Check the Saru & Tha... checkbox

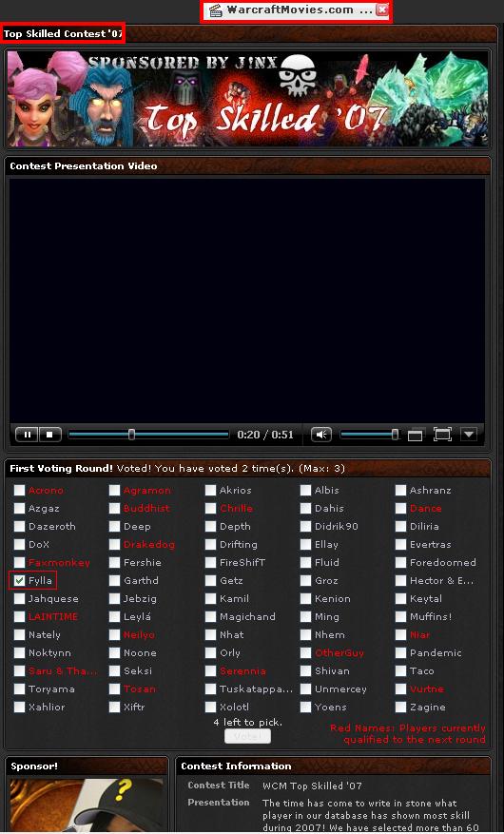pos(19,671)
